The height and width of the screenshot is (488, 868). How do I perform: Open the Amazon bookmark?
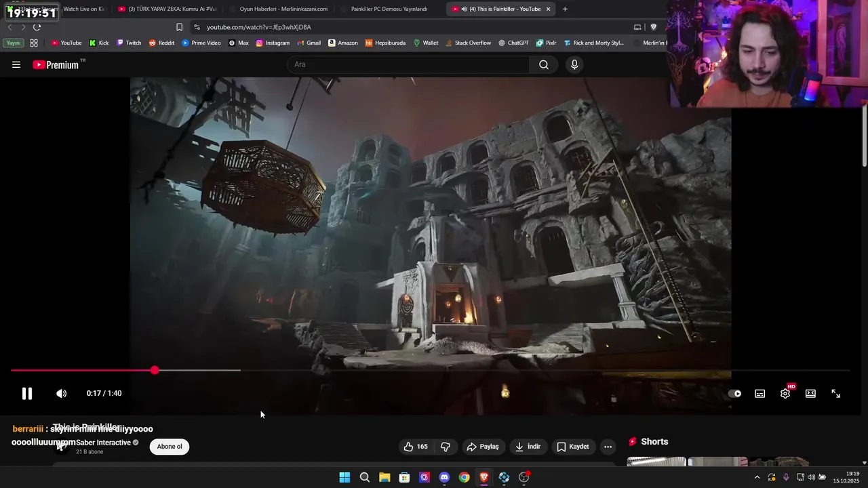coord(343,43)
